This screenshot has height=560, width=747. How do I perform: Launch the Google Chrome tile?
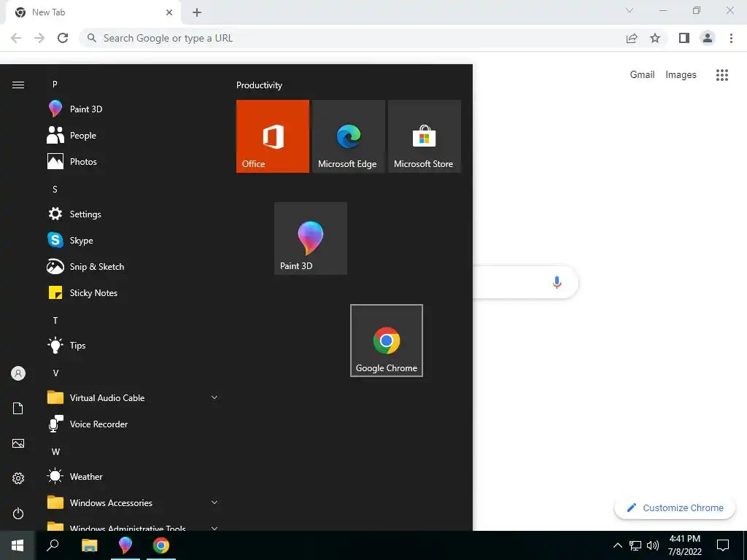pyautogui.click(x=387, y=341)
